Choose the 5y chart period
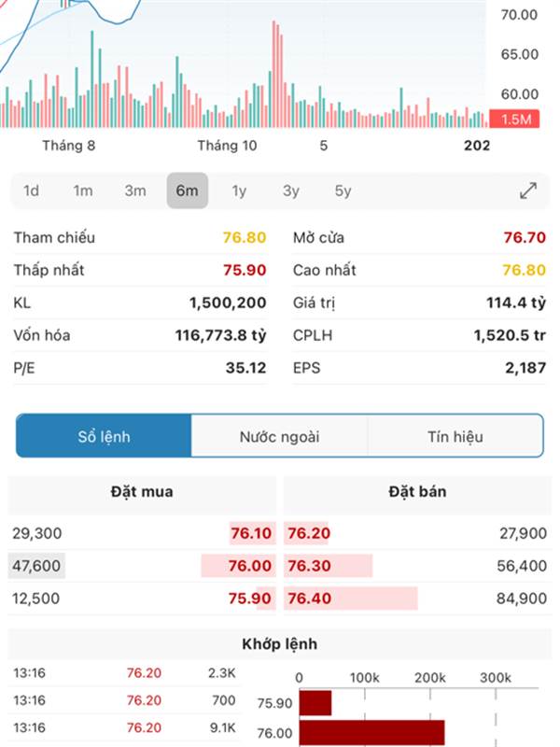Screen dimensions: 560x747 [x=343, y=190]
